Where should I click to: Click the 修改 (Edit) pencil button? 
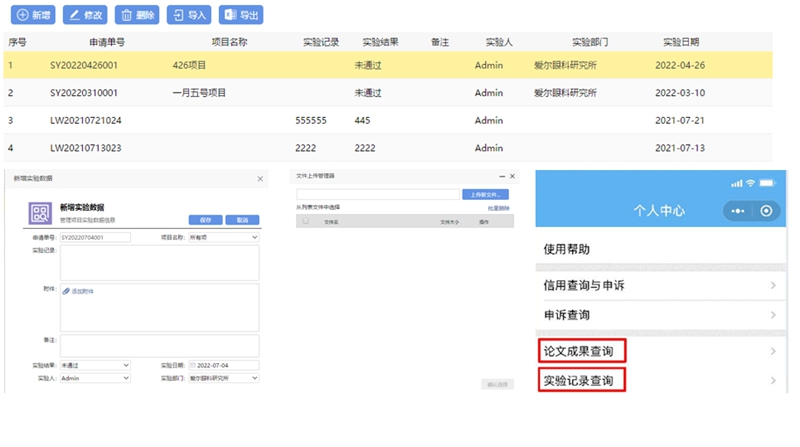85,15
